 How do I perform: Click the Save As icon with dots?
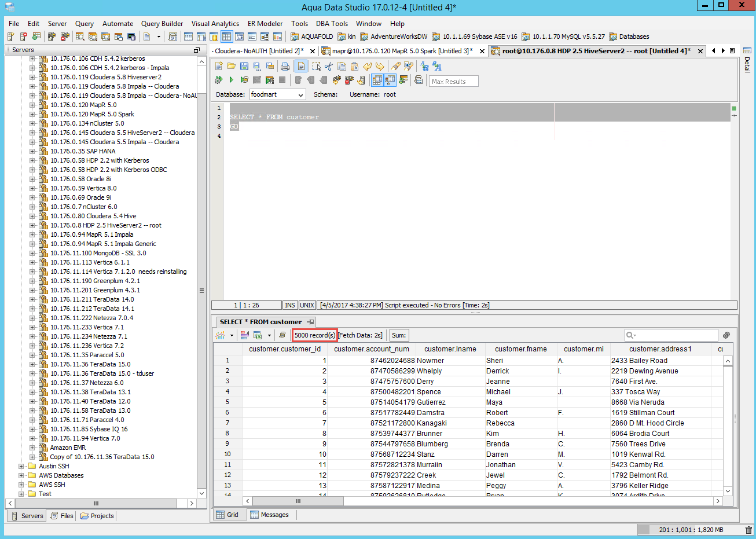(257, 66)
